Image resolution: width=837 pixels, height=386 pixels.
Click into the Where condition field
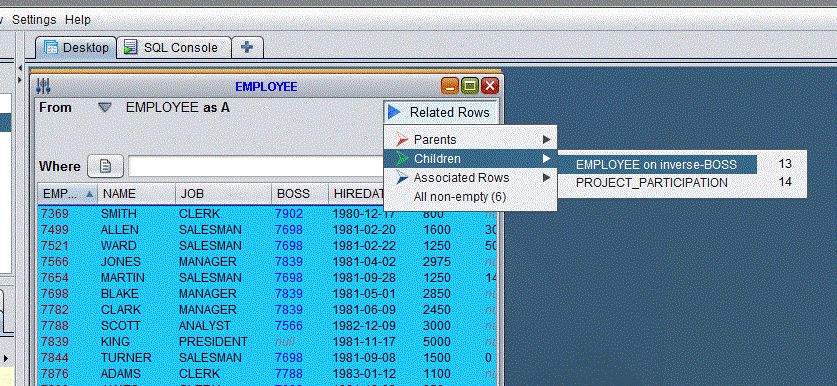coord(255,167)
